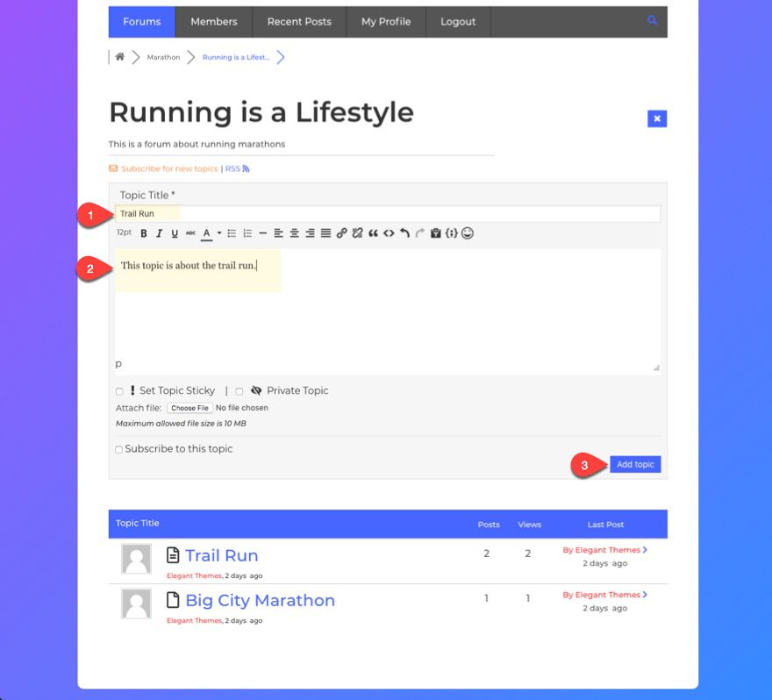
Task: Click the chevron next to the Trail Run last post
Action: [x=646, y=550]
